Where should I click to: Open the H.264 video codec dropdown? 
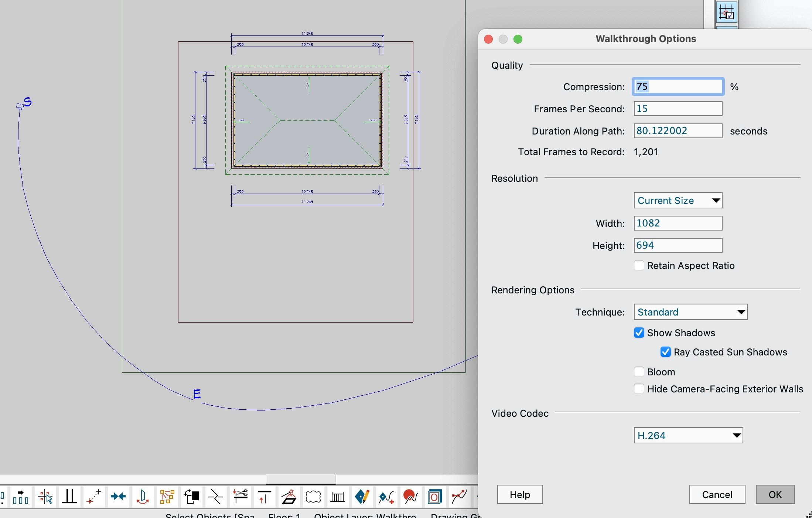tap(688, 436)
